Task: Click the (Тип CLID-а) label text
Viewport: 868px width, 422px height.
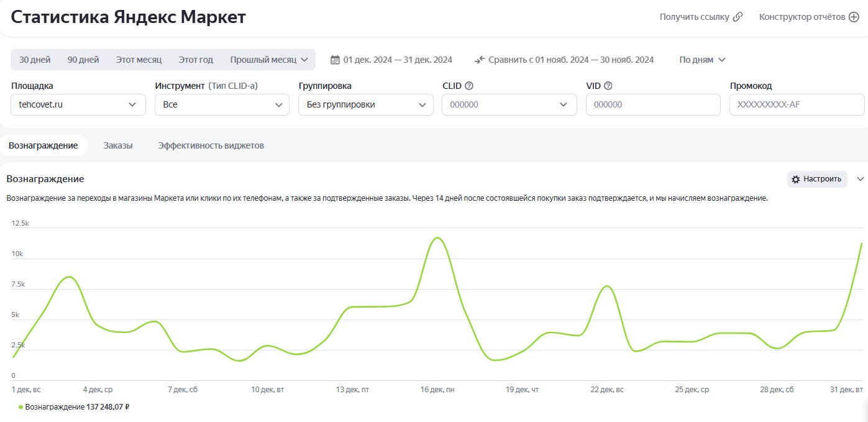Action: coord(233,86)
